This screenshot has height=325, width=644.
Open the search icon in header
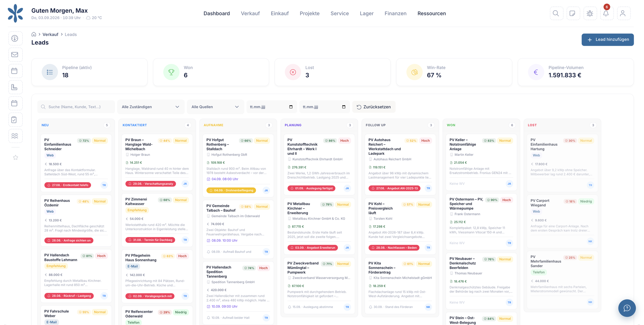(x=556, y=14)
